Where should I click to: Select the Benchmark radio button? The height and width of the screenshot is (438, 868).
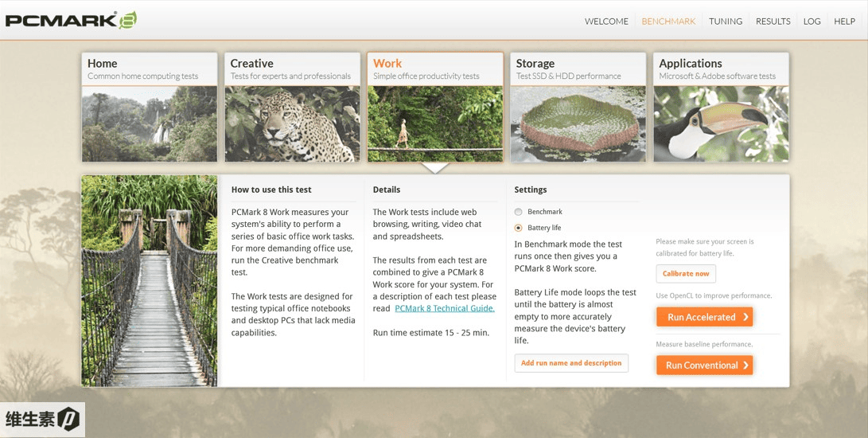(519, 212)
